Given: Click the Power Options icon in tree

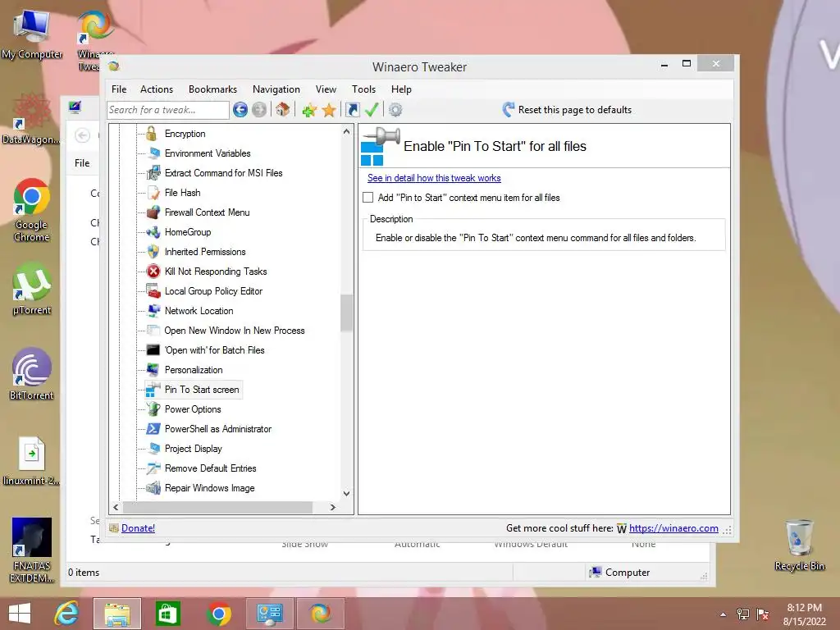Looking at the screenshot, I should pos(153,409).
